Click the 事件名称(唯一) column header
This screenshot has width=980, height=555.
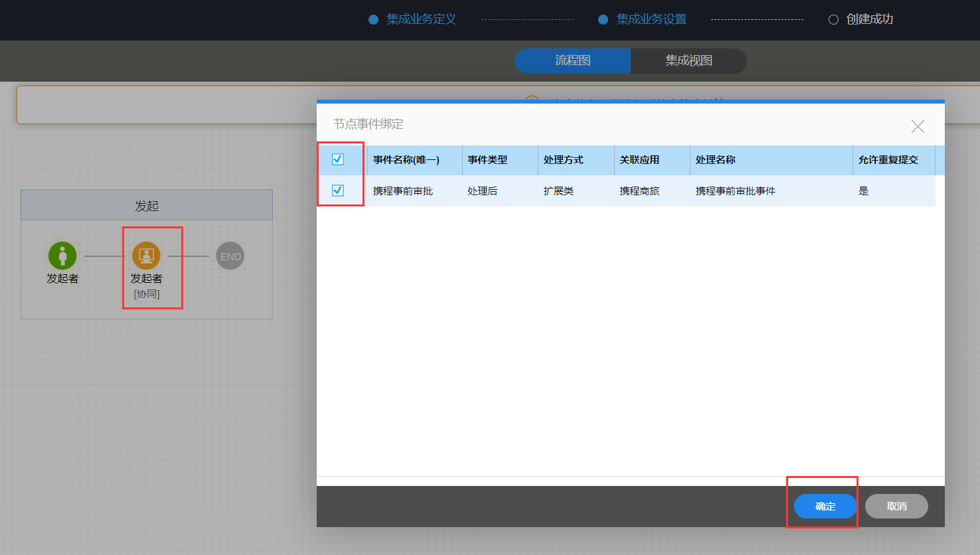point(406,160)
